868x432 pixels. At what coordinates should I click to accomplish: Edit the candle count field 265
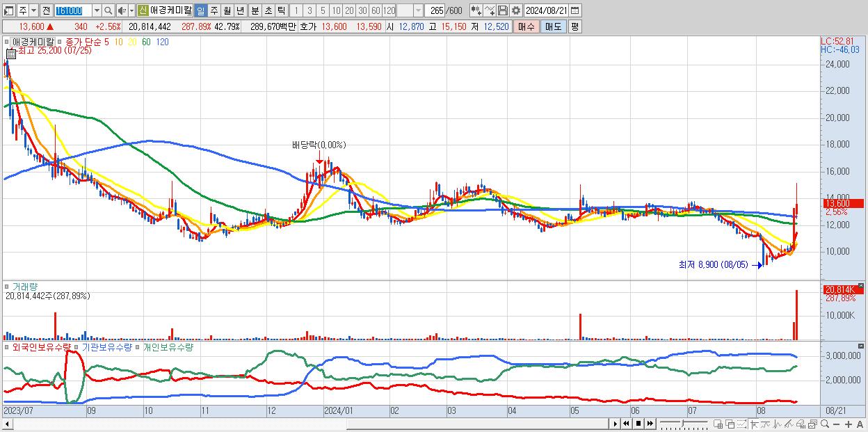[x=435, y=10]
